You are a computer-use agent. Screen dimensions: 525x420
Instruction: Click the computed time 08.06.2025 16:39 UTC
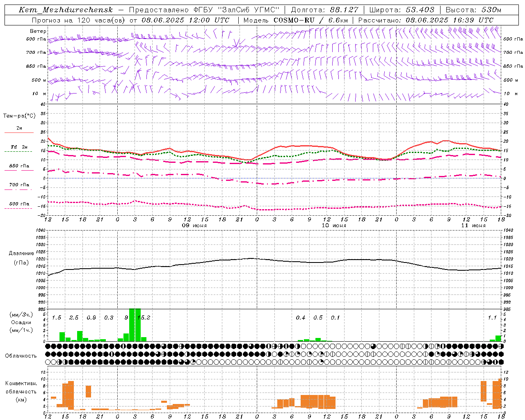coord(450,20)
